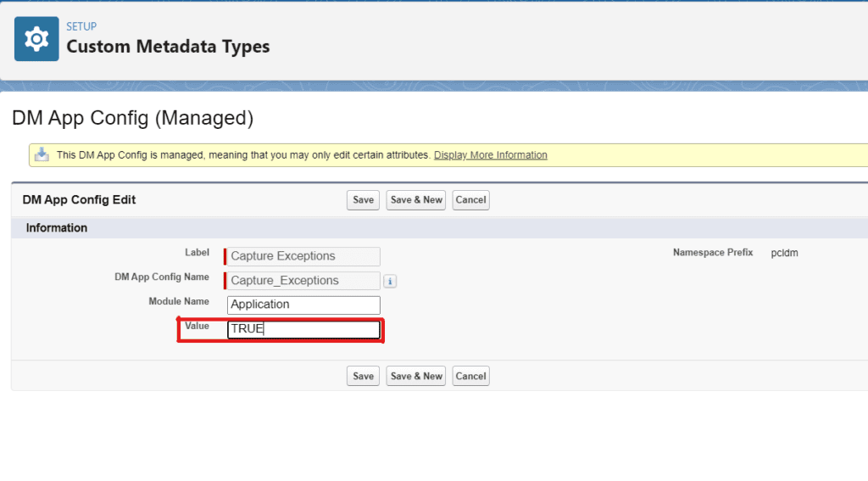Click the SETUP breadcrumb text
Screen dimensions: 868x481
[81, 26]
